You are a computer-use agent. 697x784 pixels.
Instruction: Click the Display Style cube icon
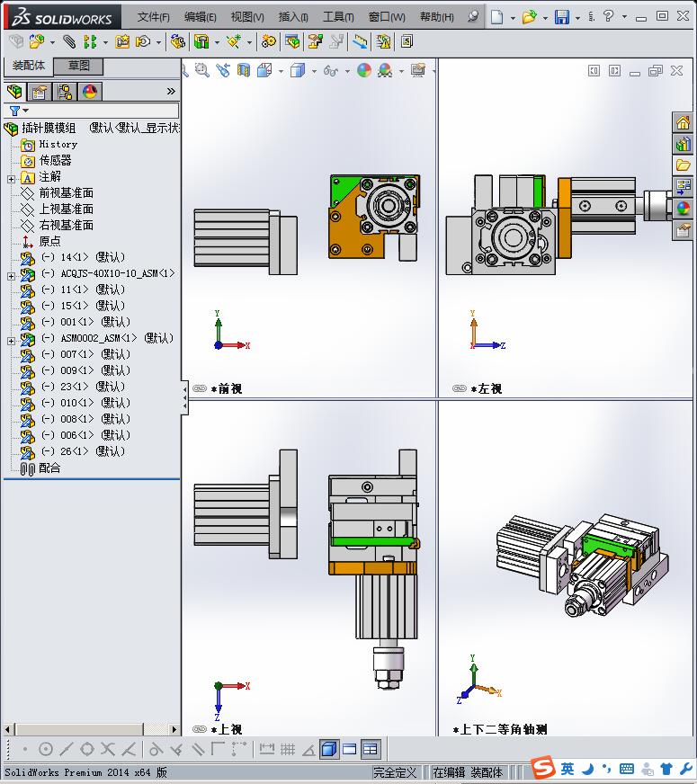[x=298, y=70]
